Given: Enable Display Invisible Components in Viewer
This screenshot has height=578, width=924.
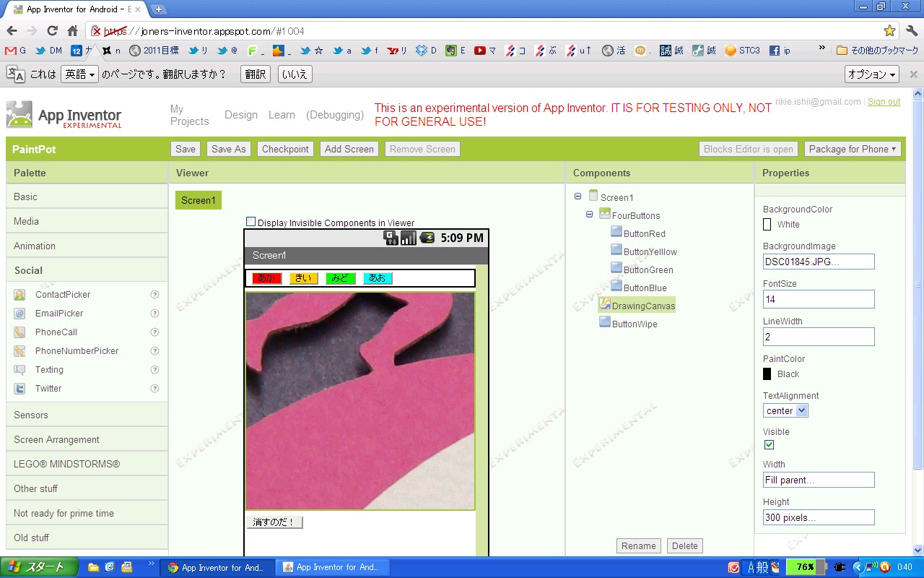Looking at the screenshot, I should tap(250, 222).
